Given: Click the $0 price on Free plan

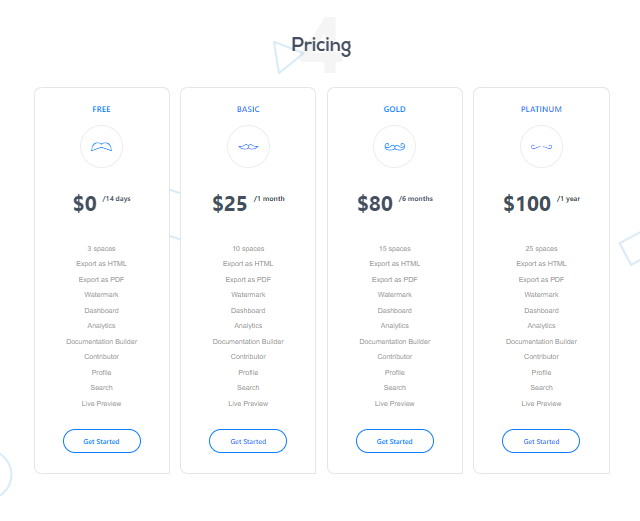Looking at the screenshot, I should pos(85,204).
